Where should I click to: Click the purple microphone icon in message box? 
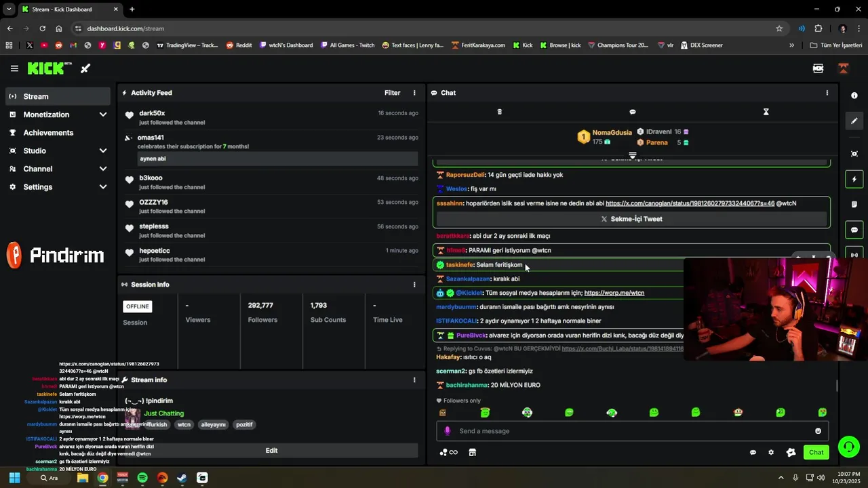tap(447, 431)
